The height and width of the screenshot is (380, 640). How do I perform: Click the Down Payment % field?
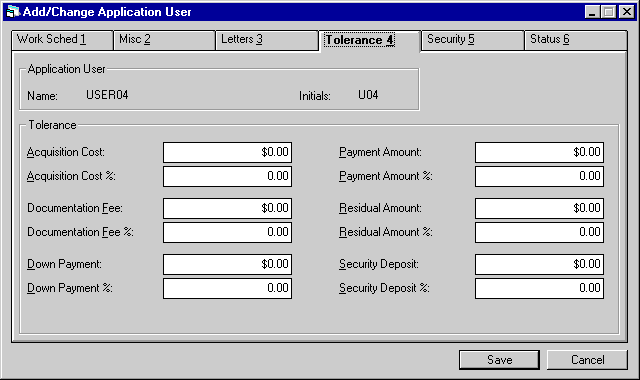[x=227, y=289]
